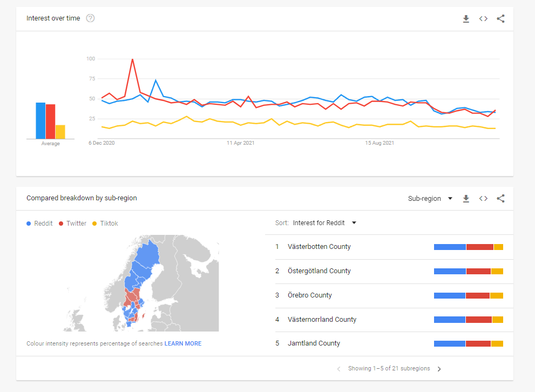535x392 pixels.
Task: Share the Interest over time chart
Action: click(500, 19)
